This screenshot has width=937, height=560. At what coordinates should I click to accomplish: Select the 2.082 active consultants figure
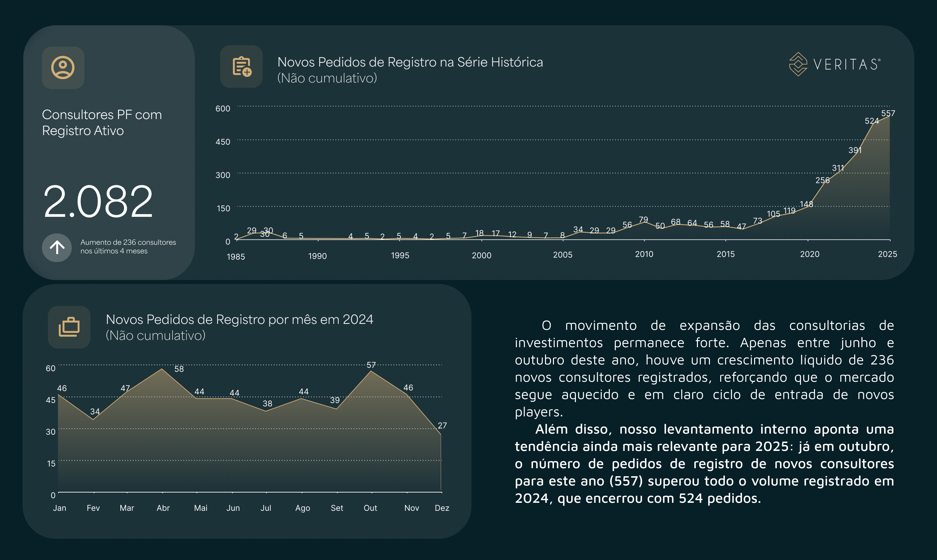tap(98, 201)
